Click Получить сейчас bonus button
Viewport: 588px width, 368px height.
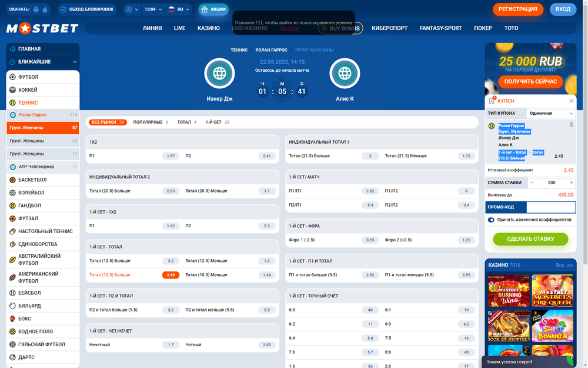coord(530,81)
